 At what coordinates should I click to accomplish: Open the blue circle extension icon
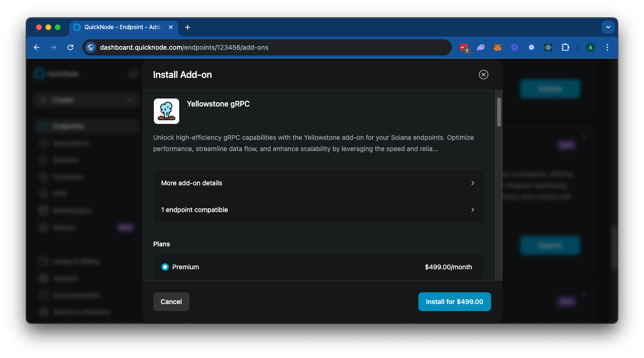[x=531, y=47]
